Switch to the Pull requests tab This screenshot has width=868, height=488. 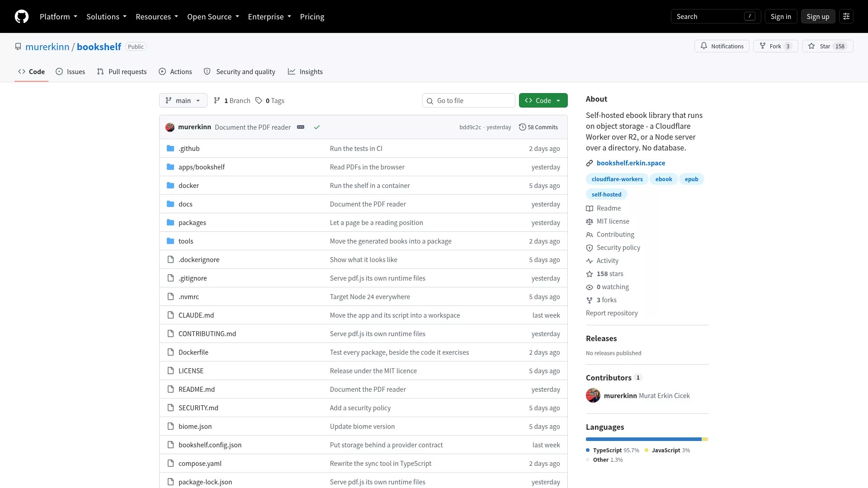click(x=122, y=71)
